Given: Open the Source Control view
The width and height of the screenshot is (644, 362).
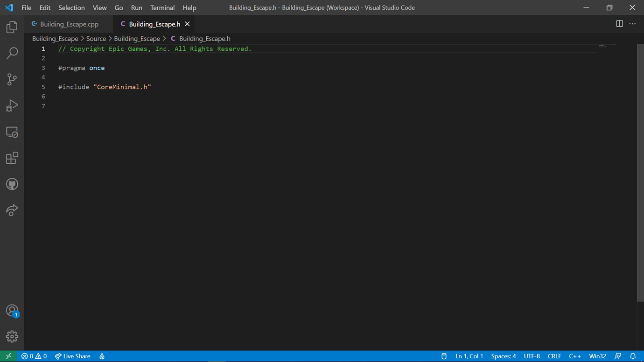Looking at the screenshot, I should [12, 79].
